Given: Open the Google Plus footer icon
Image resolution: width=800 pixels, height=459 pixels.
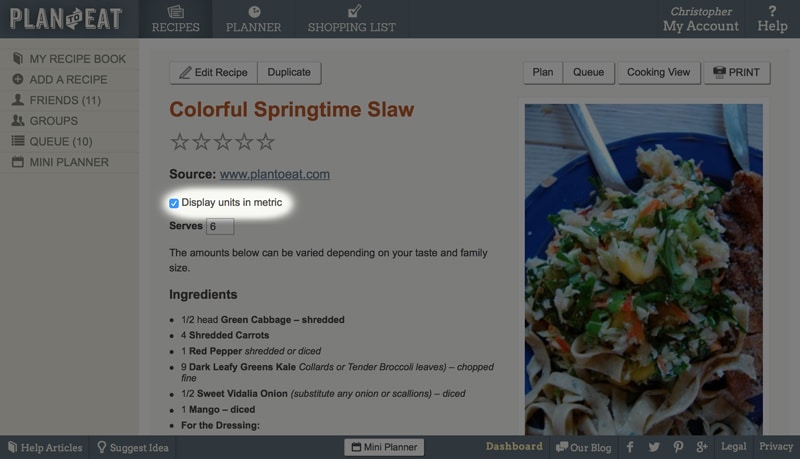Looking at the screenshot, I should (702, 447).
